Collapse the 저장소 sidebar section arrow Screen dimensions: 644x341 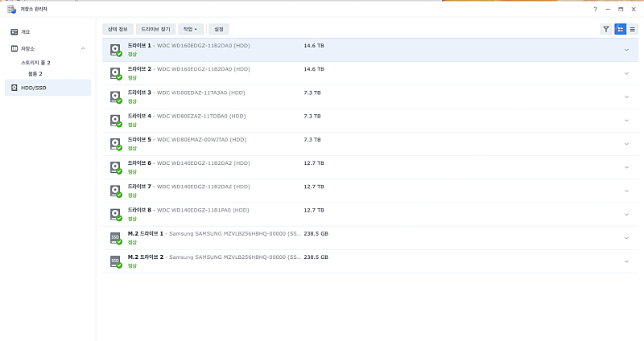(x=83, y=49)
